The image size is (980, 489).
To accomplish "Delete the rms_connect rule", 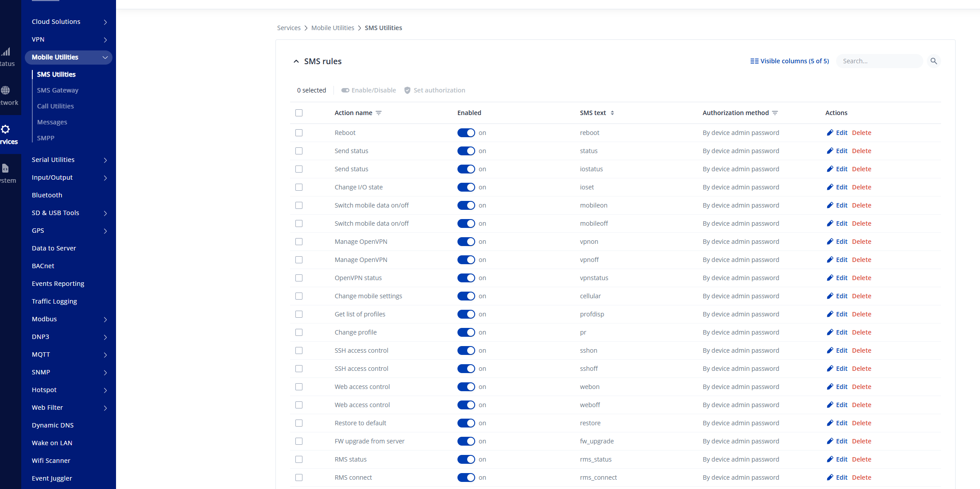I will [861, 477].
